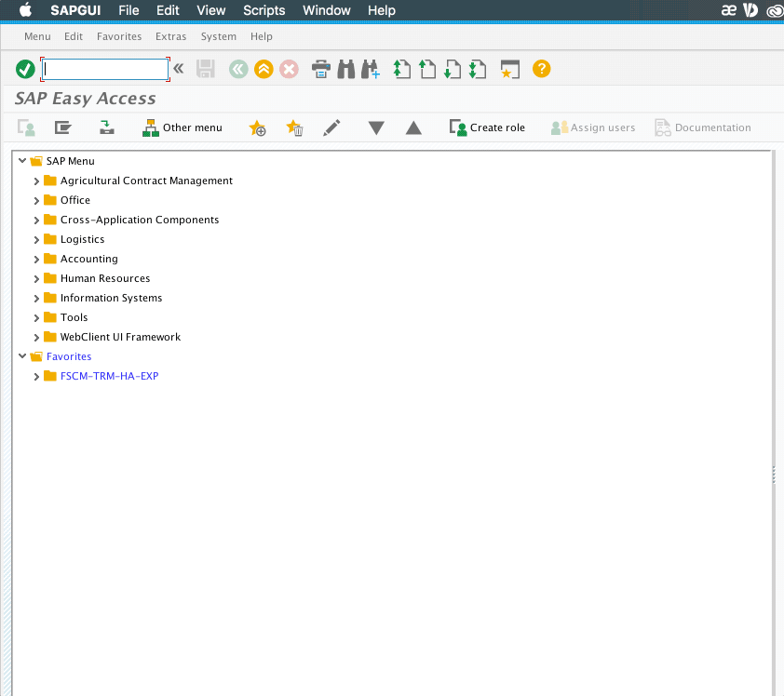Viewport: 784px width, 696px height.
Task: Expand the FSCM-TRM-HA-EXP favorites folder
Action: 36,376
